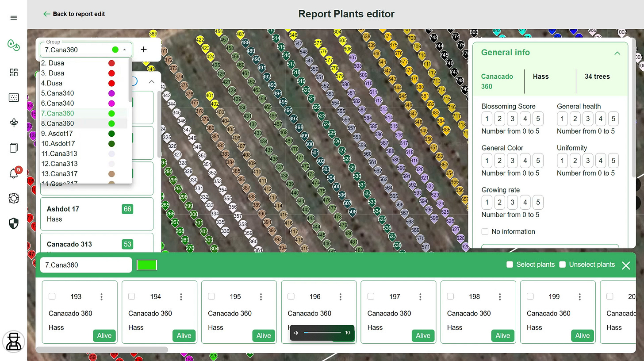
Task: Check the Select plants checkbox
Action: (x=510, y=265)
